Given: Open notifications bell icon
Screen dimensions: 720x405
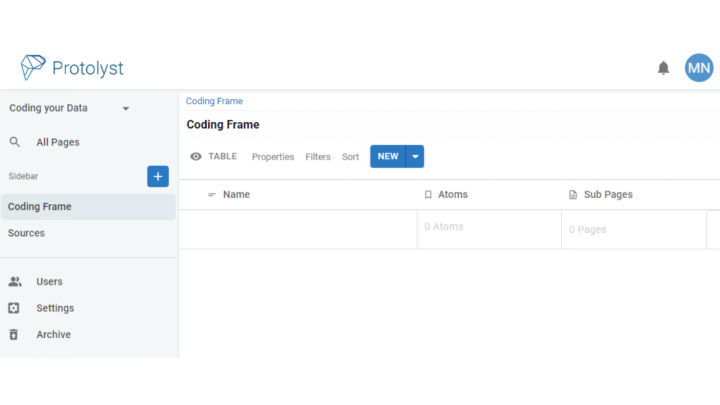Looking at the screenshot, I should pyautogui.click(x=663, y=68).
